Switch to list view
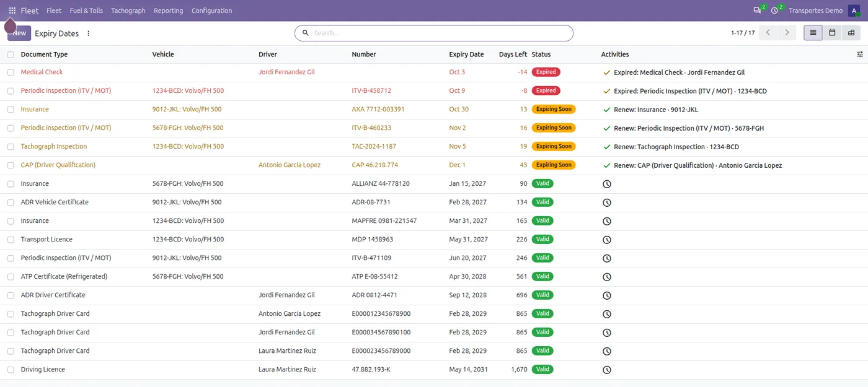 point(813,33)
